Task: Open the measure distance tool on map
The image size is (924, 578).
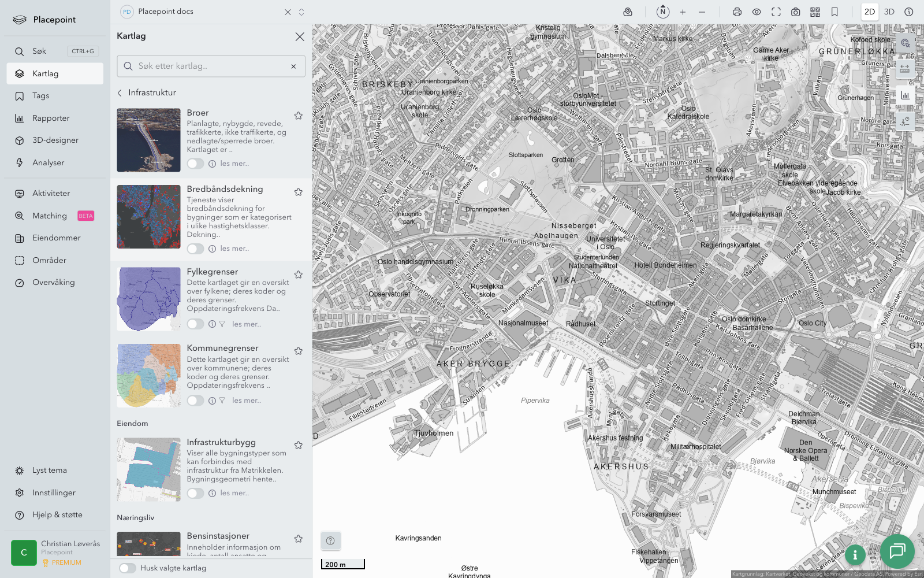Action: point(904,69)
